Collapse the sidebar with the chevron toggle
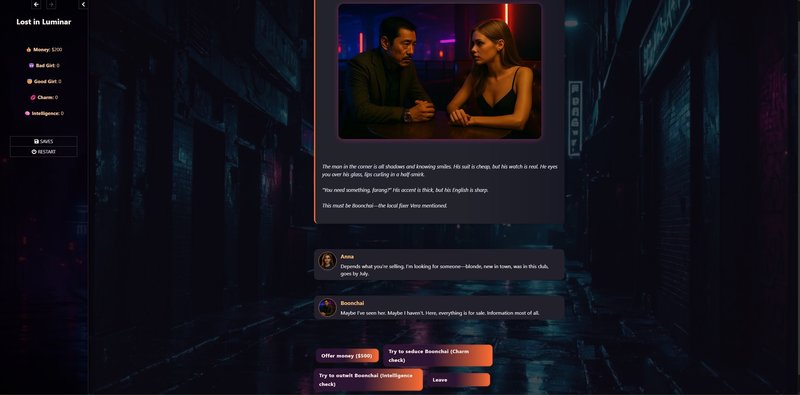 click(83, 4)
